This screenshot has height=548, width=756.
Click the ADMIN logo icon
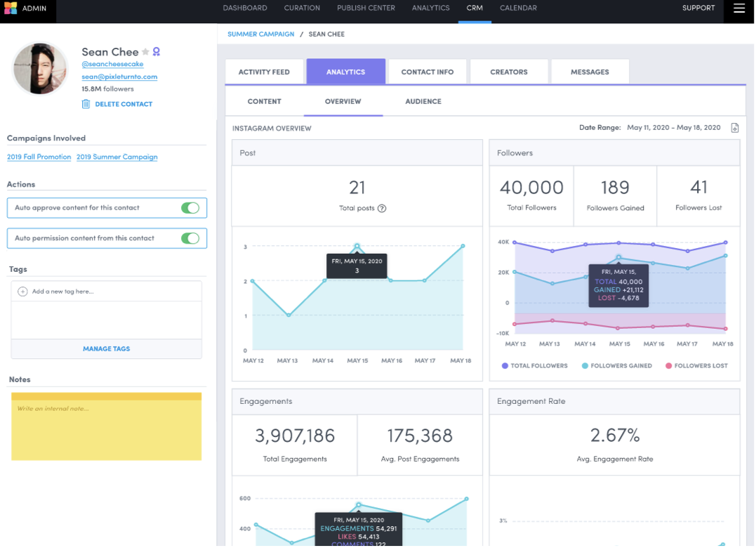11,8
